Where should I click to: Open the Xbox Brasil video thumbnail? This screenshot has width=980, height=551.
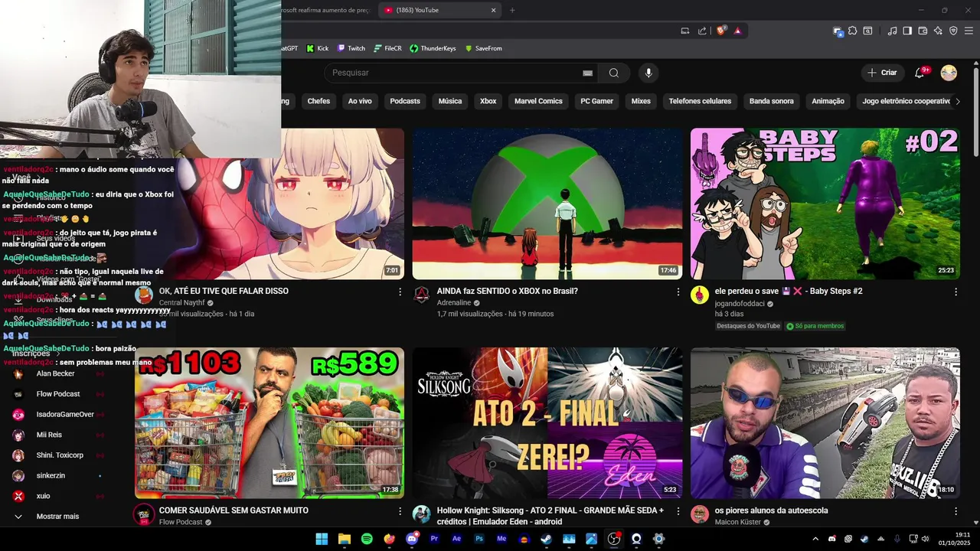[547, 204]
